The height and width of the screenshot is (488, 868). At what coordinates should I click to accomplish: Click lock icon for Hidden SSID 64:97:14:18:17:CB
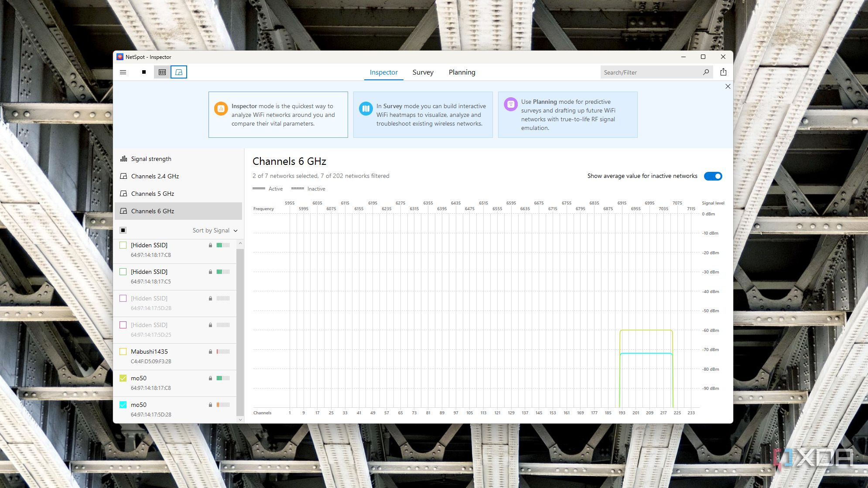[210, 246]
